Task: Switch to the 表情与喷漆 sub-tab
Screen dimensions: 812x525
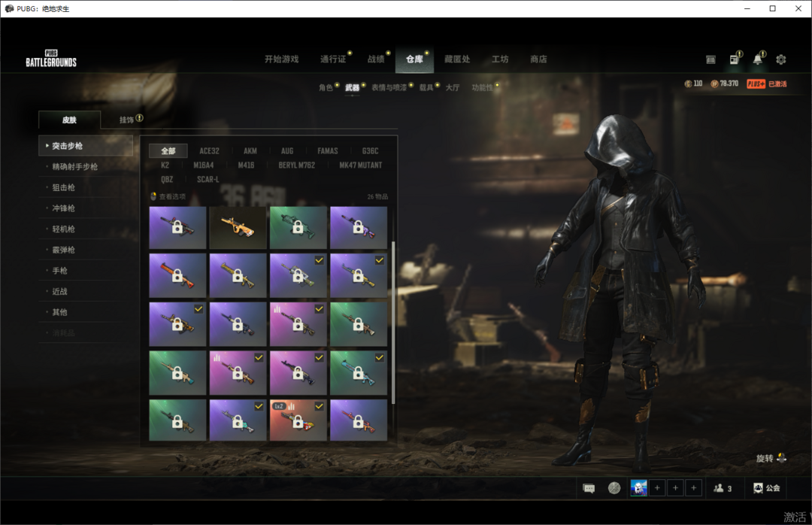Action: [389, 87]
